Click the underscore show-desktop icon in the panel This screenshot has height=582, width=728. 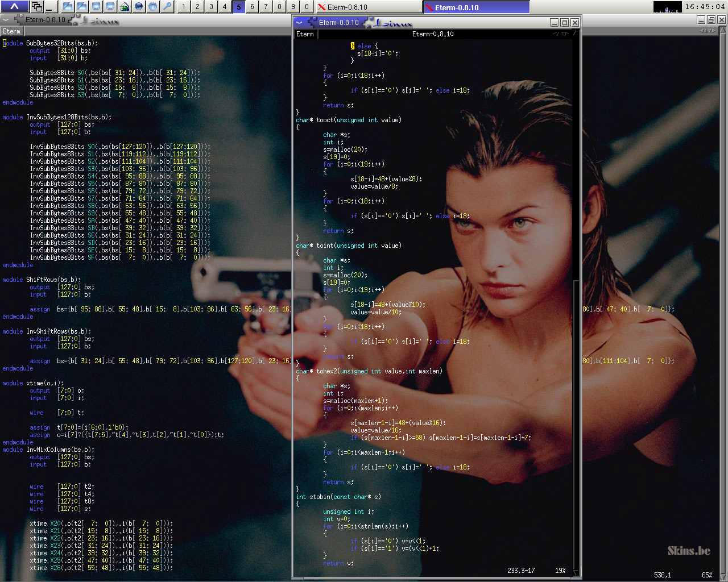point(50,7)
